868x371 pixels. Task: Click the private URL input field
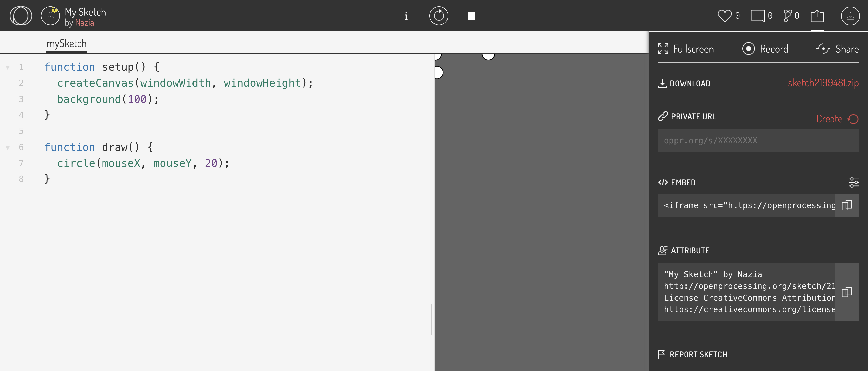point(758,140)
